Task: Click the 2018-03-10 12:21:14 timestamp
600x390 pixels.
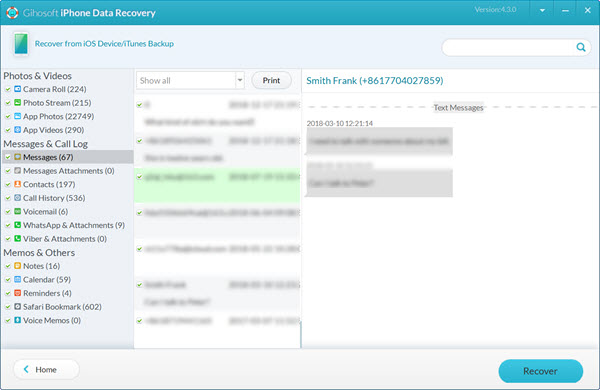Action: (x=339, y=123)
